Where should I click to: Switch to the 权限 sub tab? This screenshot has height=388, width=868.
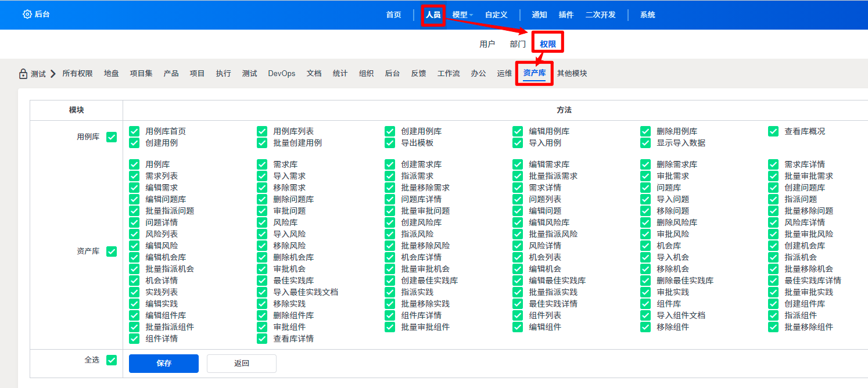(548, 44)
